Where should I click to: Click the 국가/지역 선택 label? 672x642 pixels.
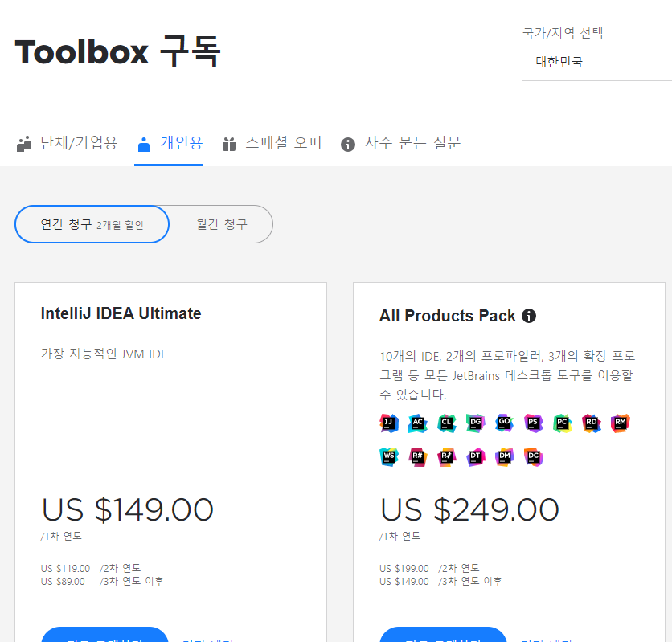(x=563, y=33)
